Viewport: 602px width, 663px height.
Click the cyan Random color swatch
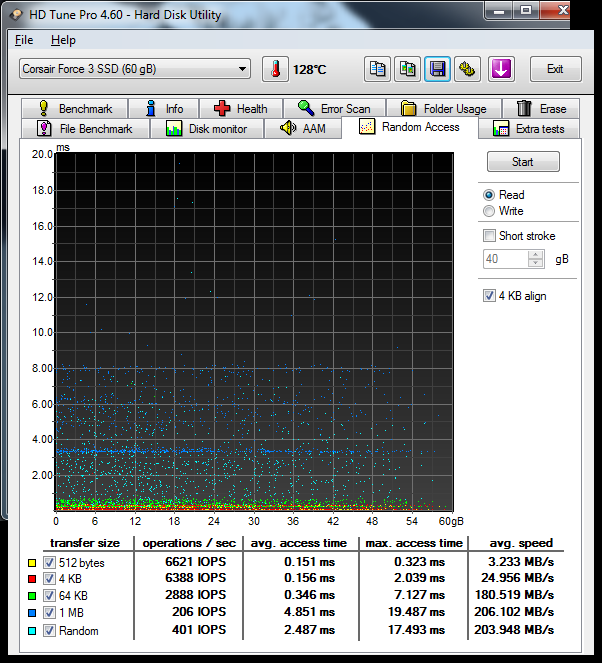point(32,630)
